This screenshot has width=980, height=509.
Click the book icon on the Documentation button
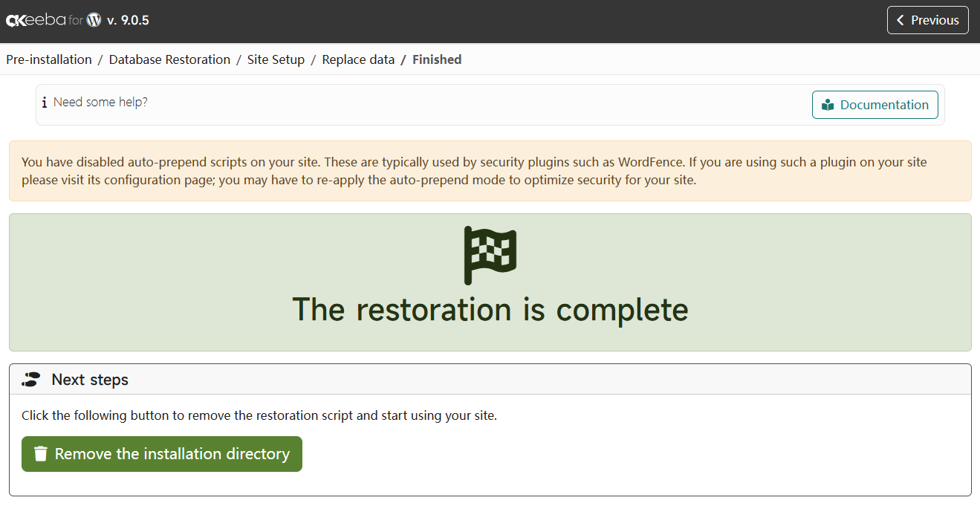[828, 106]
